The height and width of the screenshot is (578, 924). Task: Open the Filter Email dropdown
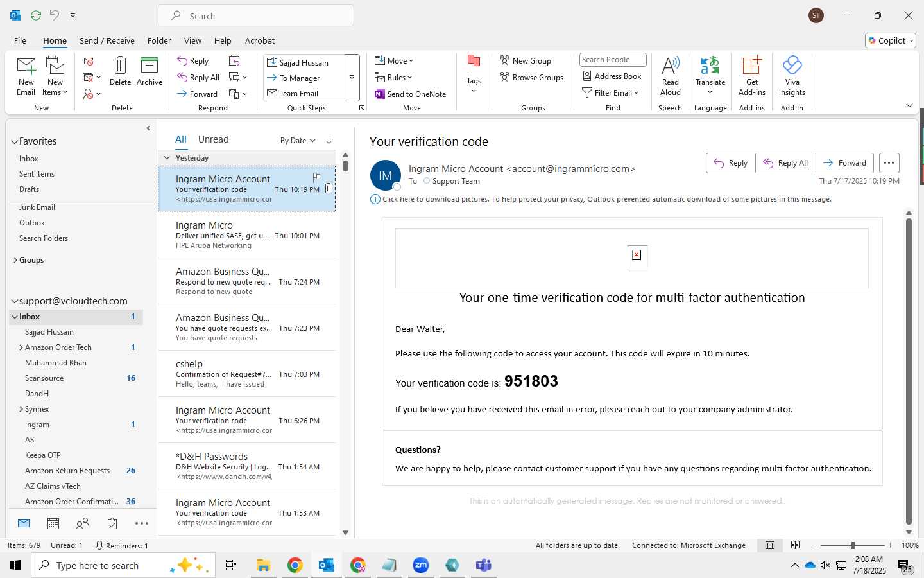click(610, 92)
